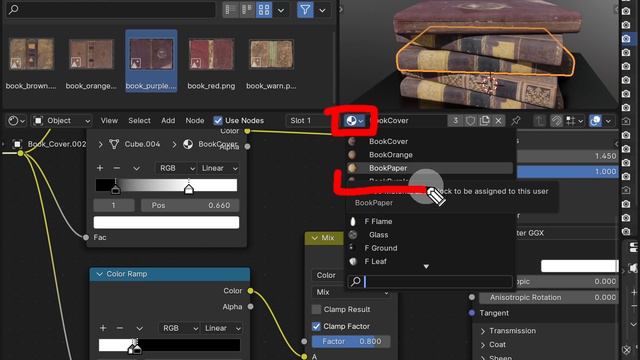Click the Fac input socket
The image size is (640, 360).
(x=86, y=237)
